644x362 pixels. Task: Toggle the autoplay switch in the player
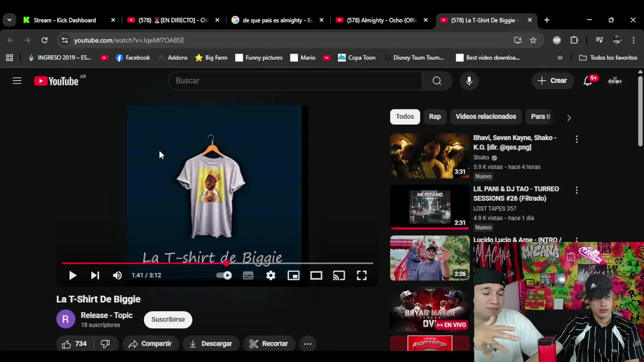[224, 276]
